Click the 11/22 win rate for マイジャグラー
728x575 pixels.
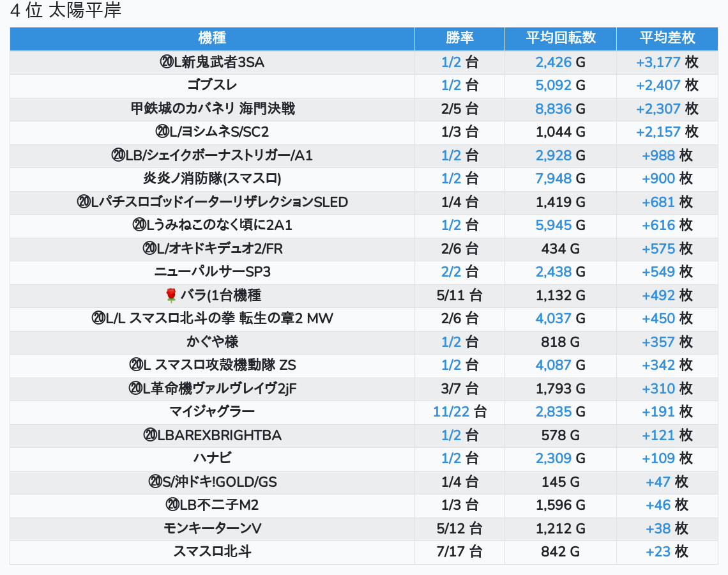[451, 411]
